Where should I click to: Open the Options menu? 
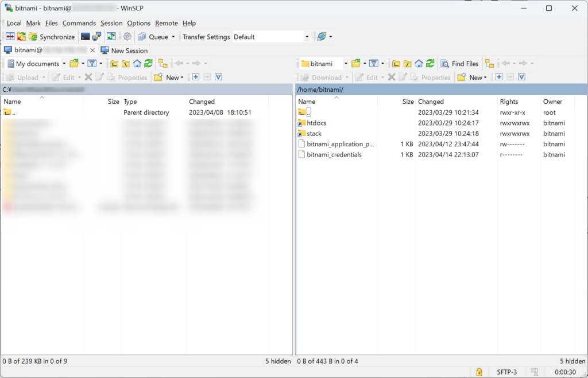tap(139, 23)
